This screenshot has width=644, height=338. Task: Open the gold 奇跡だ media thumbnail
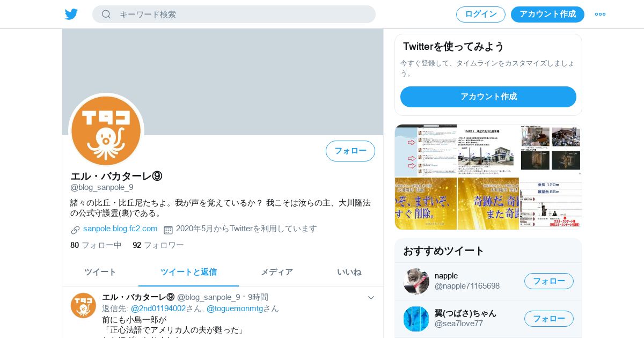[x=488, y=204]
